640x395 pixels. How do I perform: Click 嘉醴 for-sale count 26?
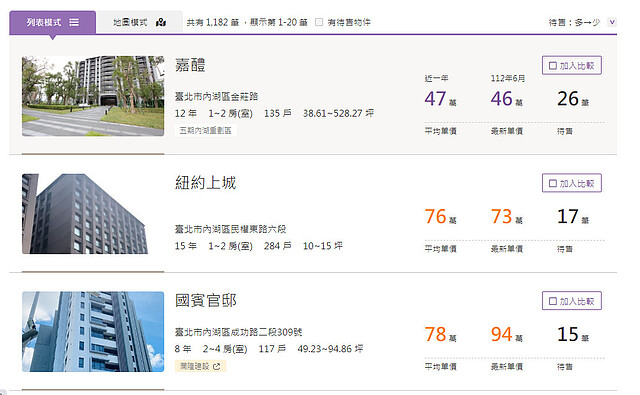(x=573, y=99)
